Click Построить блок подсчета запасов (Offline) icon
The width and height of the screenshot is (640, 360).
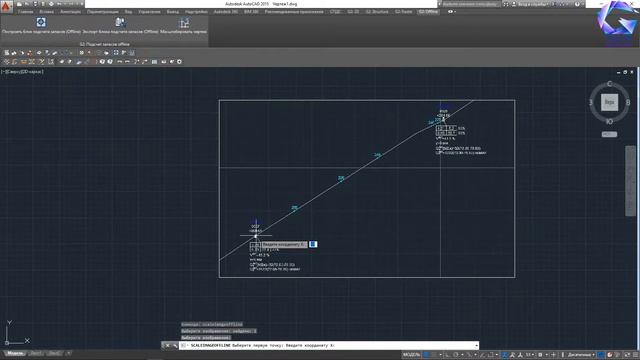point(41,22)
